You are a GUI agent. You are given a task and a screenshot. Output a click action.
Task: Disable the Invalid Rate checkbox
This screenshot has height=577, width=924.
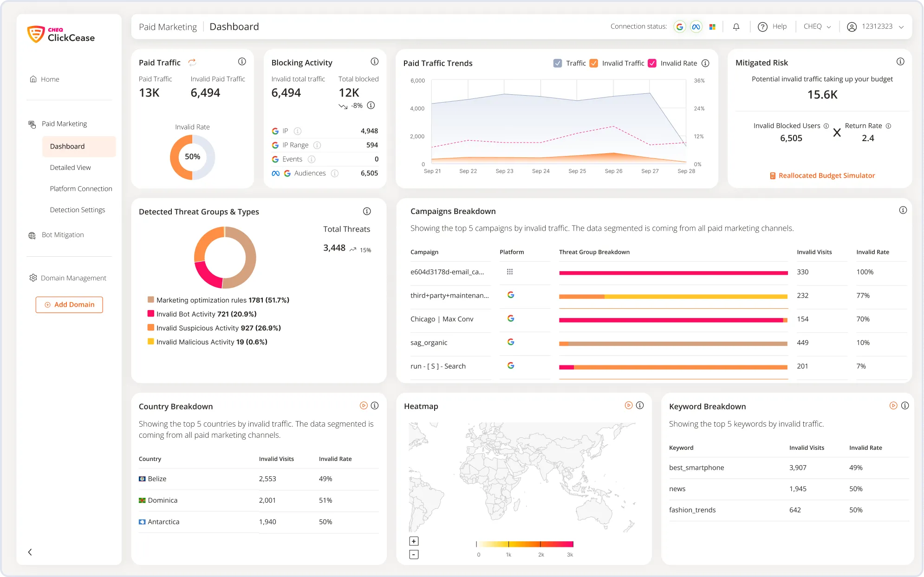(652, 63)
